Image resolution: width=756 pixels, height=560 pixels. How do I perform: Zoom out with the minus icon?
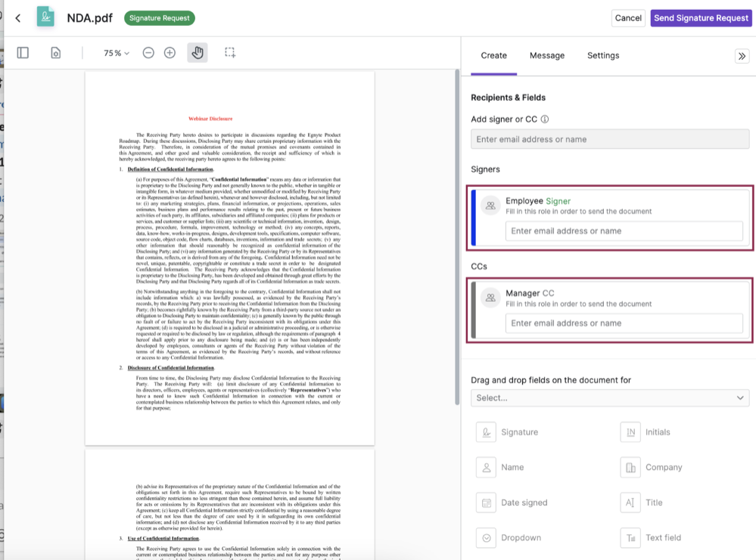click(148, 52)
